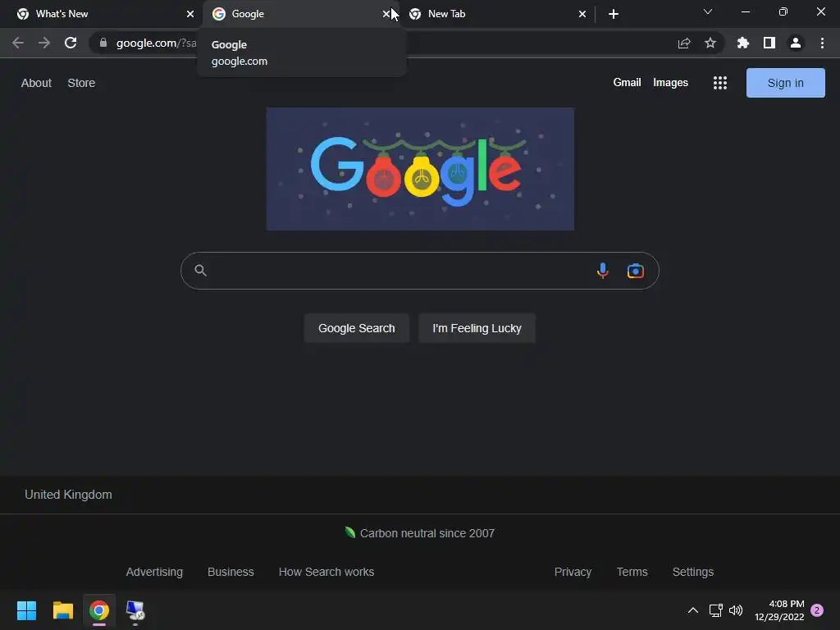Open the Store link
840x630 pixels.
81,83
